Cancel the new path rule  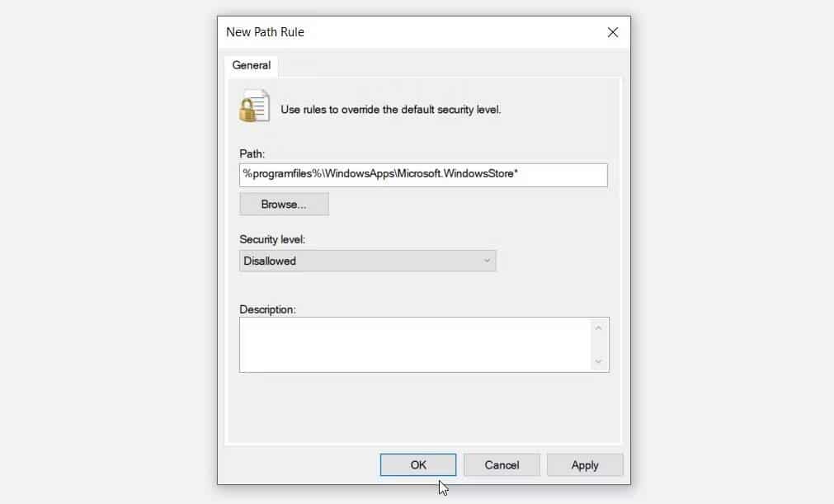[x=502, y=464]
